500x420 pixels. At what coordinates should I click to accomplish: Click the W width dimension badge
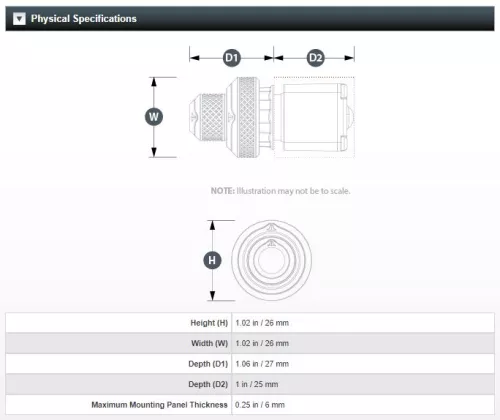154,117
